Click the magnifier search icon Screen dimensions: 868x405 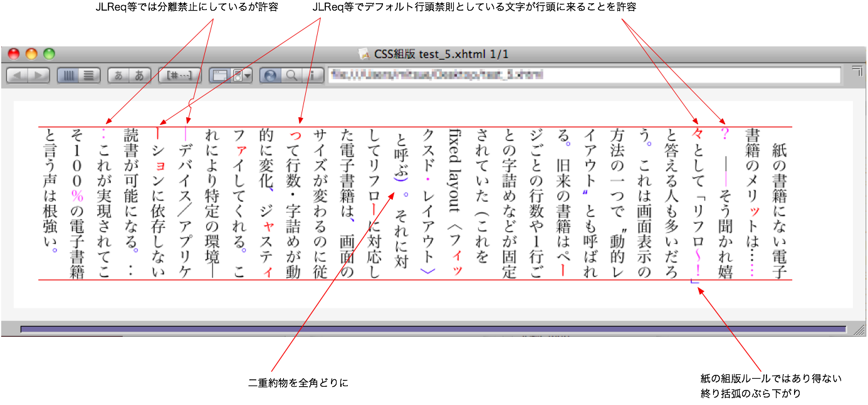pos(291,75)
